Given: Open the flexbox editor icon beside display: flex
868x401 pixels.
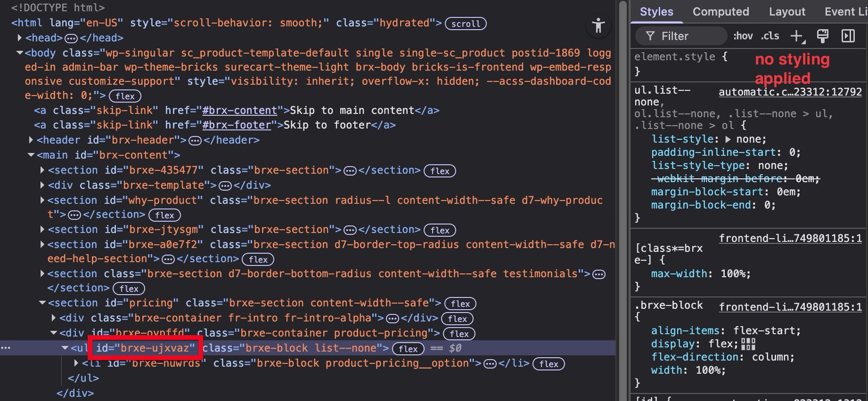Looking at the screenshot, I should [748, 344].
